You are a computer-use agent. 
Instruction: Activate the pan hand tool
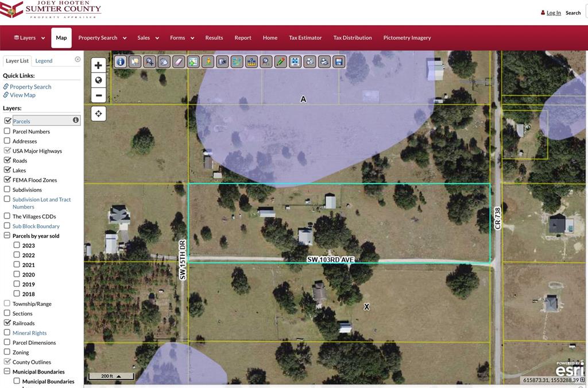(164, 62)
